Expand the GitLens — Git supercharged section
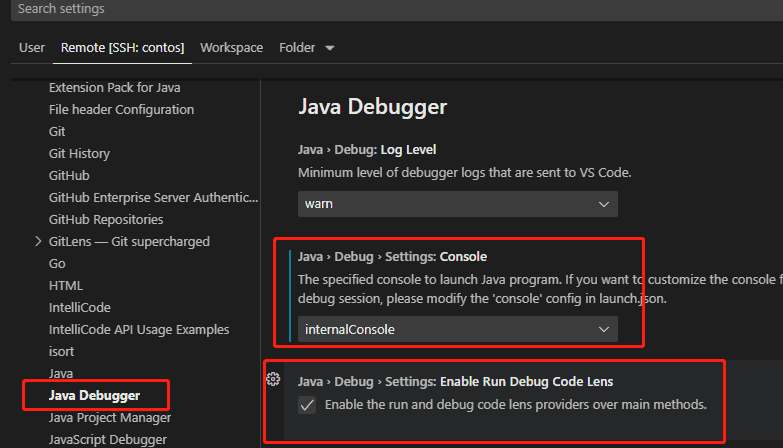The height and width of the screenshot is (448, 783). [x=38, y=241]
